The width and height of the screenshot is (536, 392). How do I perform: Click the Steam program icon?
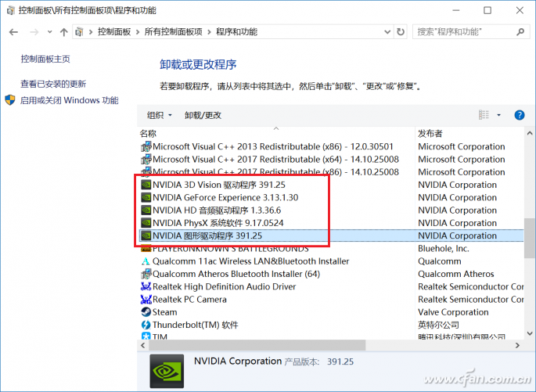coord(146,312)
